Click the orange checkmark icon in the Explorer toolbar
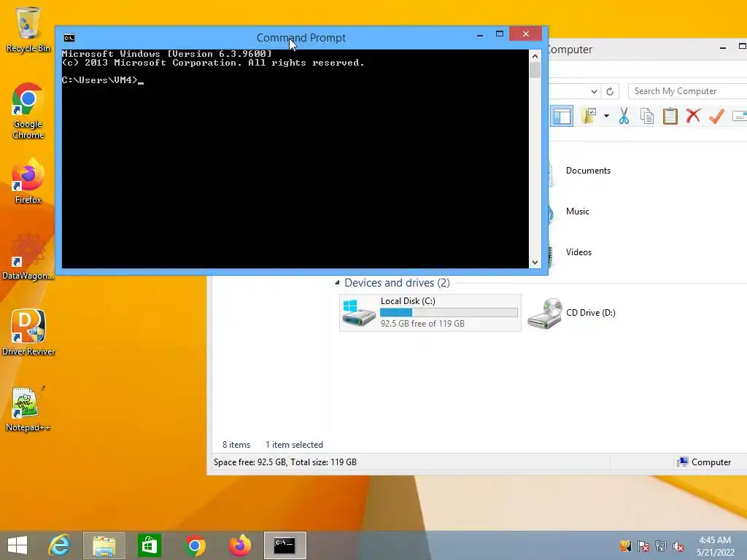Screen dimensions: 747x560 pos(716,116)
